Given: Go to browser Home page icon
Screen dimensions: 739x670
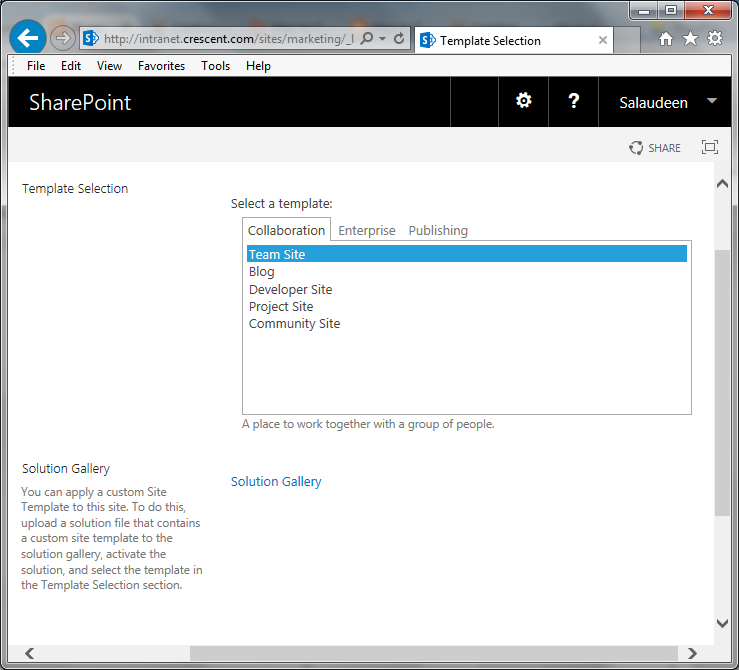Looking at the screenshot, I should [x=665, y=39].
